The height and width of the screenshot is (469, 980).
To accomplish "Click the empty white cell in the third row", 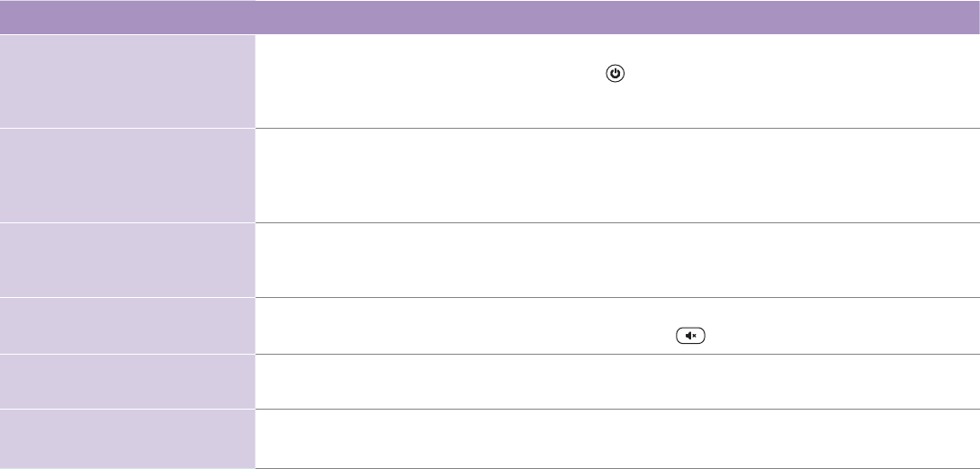I will click(x=617, y=260).
